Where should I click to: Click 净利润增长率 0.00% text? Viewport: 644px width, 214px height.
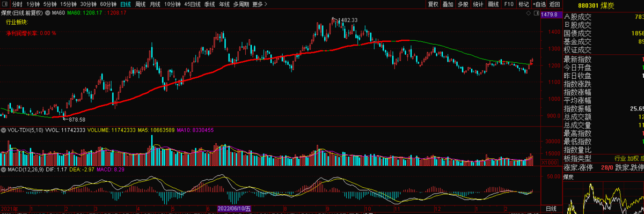point(31,33)
